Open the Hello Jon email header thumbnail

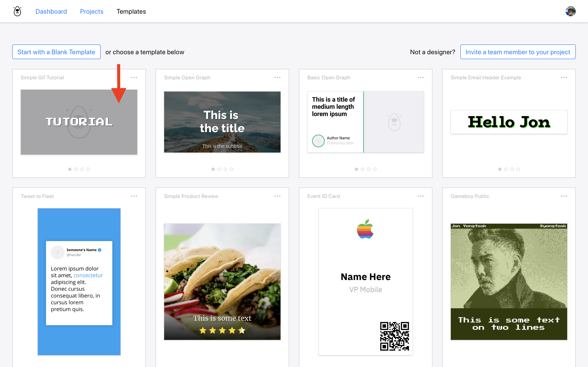click(x=509, y=122)
